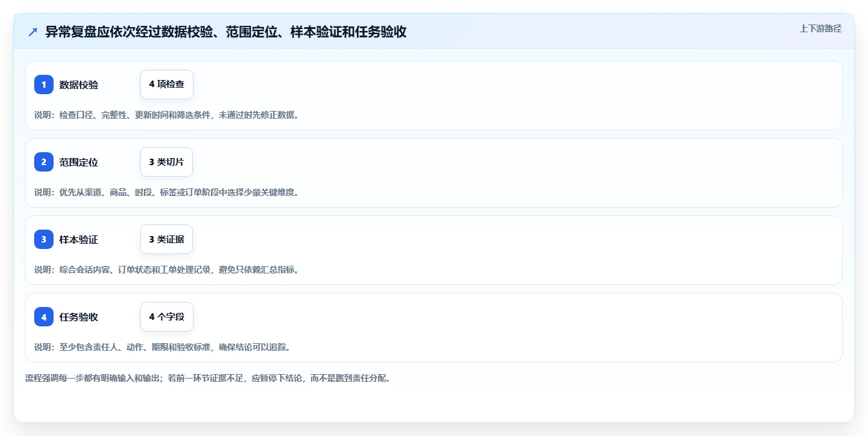
Task: Click the step 3 number badge
Action: click(44, 239)
